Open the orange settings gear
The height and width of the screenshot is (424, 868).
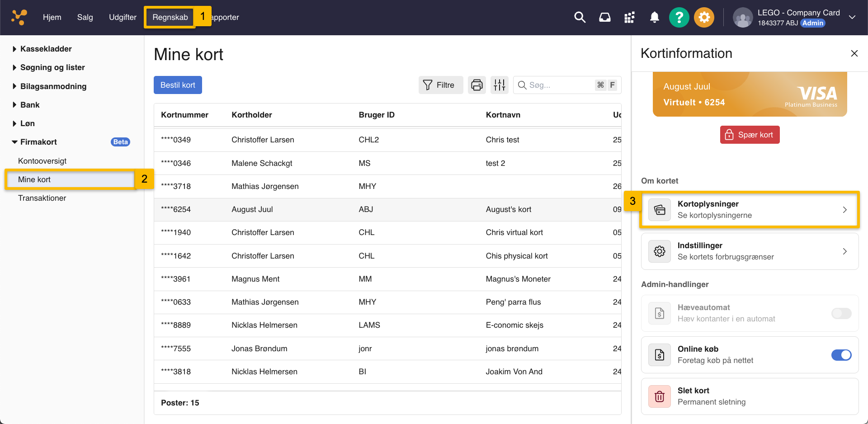(704, 18)
